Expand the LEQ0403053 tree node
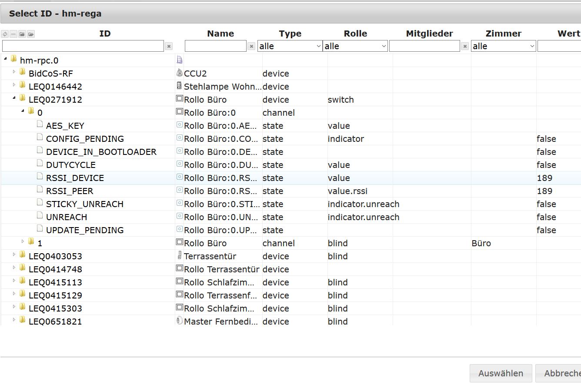The height and width of the screenshot is (392, 581). [x=14, y=254]
